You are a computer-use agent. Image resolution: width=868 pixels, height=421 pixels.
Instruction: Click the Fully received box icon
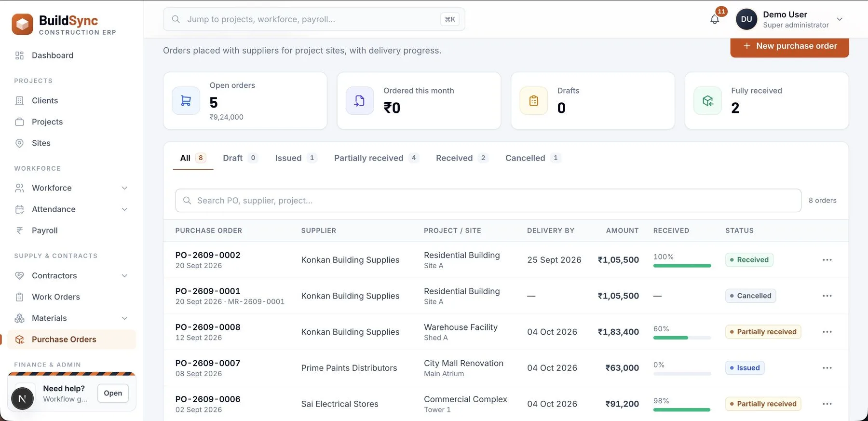pyautogui.click(x=707, y=101)
